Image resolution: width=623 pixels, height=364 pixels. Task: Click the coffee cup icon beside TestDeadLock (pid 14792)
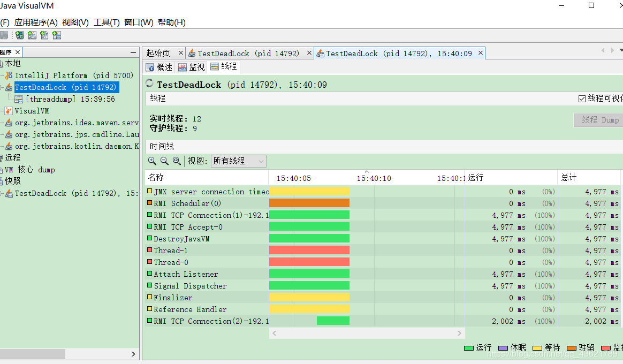pos(9,87)
